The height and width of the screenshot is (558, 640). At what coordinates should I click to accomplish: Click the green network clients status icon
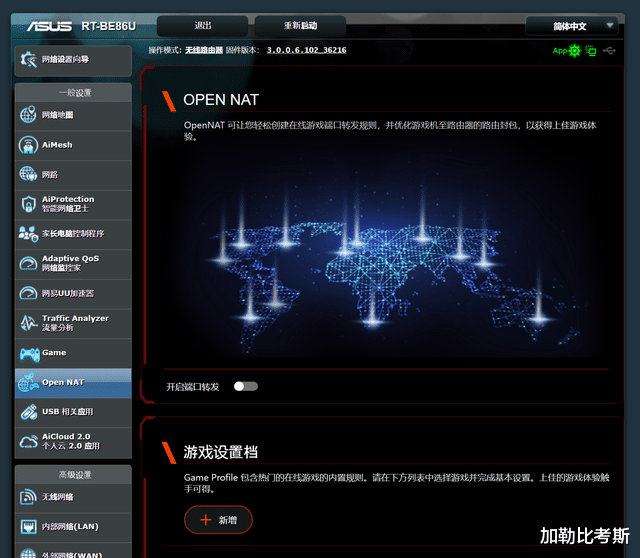point(591,51)
